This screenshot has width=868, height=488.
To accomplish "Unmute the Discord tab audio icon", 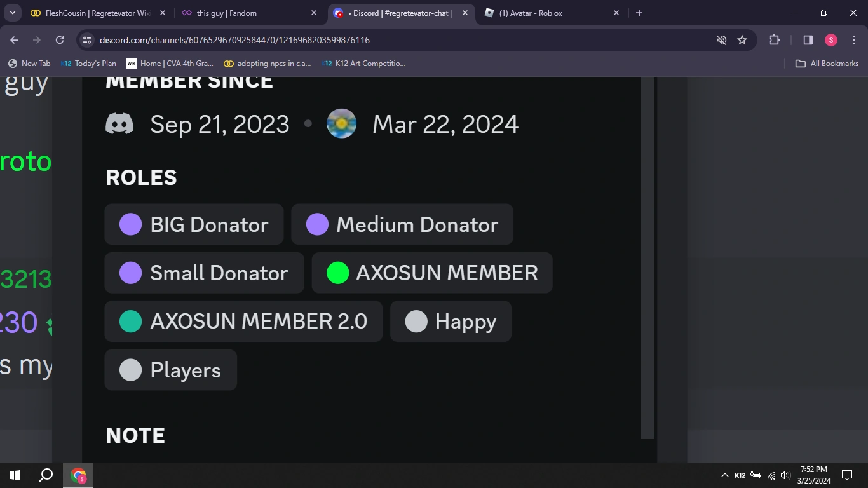I will tap(721, 39).
